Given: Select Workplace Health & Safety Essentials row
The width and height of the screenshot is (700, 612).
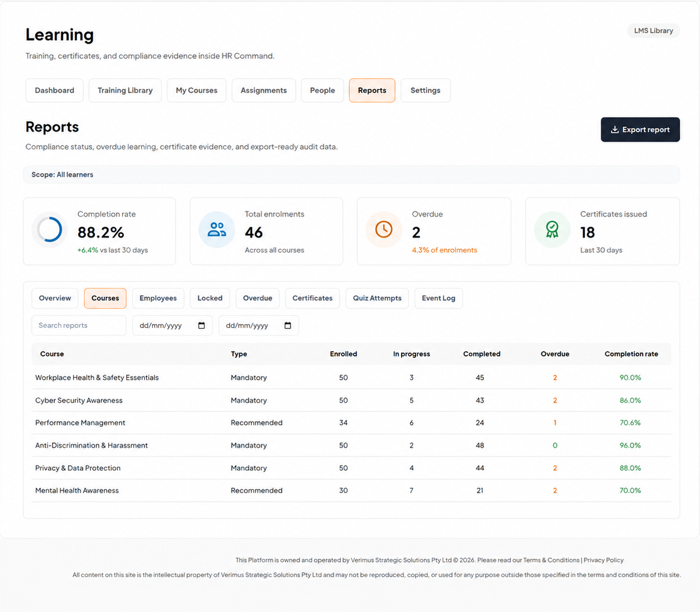Looking at the screenshot, I should [x=351, y=378].
